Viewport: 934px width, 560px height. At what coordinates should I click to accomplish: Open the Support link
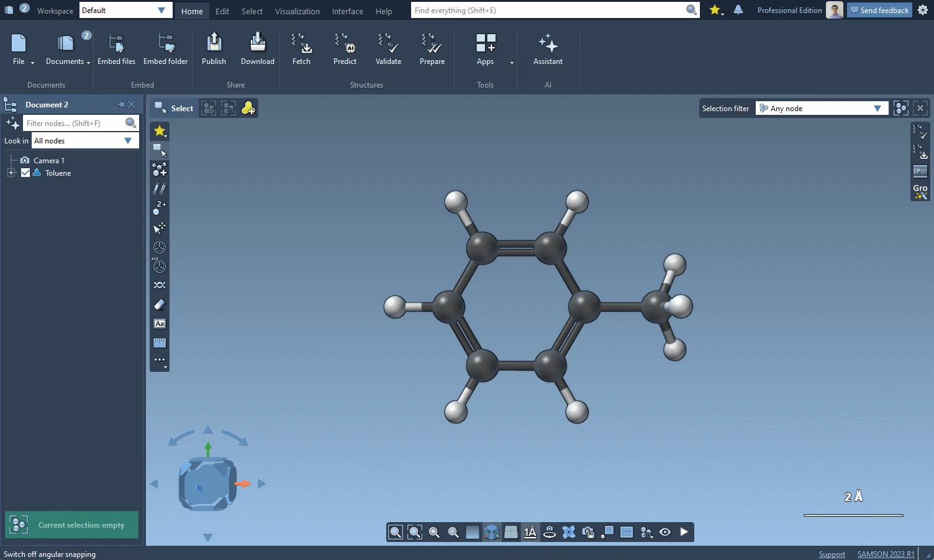[832, 554]
